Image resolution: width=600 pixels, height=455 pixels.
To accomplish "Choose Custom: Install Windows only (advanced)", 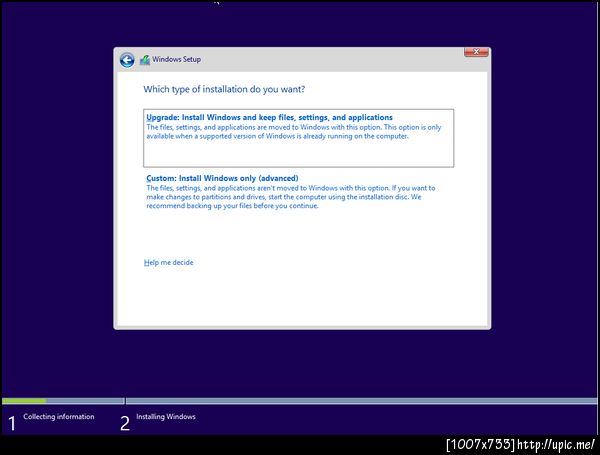I will tap(298, 192).
